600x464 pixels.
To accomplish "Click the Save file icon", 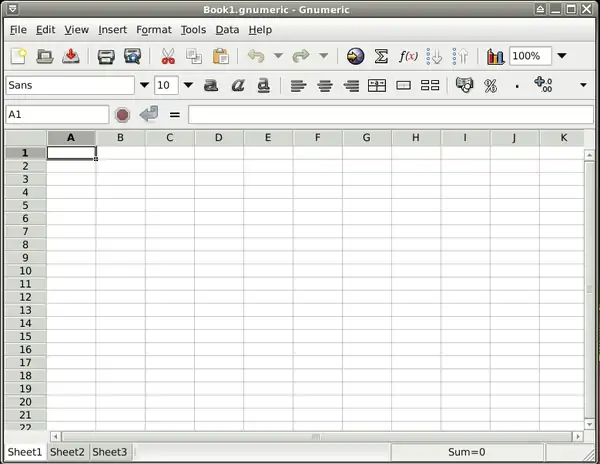I will click(x=71, y=57).
